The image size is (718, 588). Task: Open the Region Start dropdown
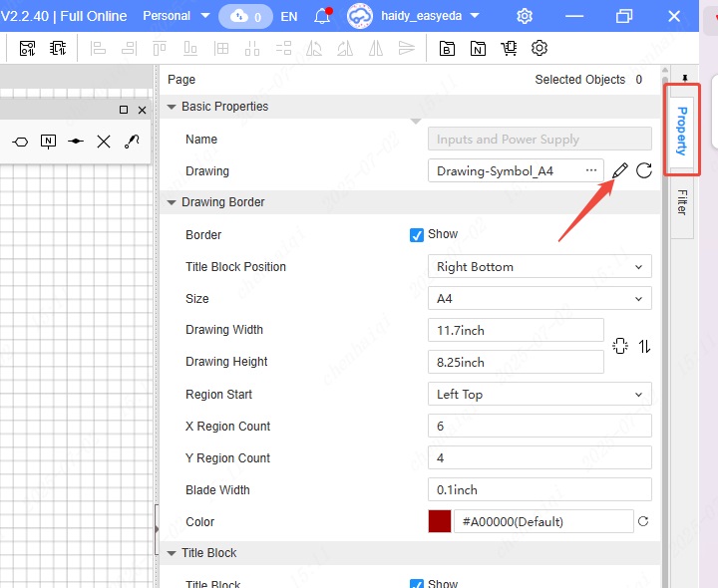click(538, 395)
